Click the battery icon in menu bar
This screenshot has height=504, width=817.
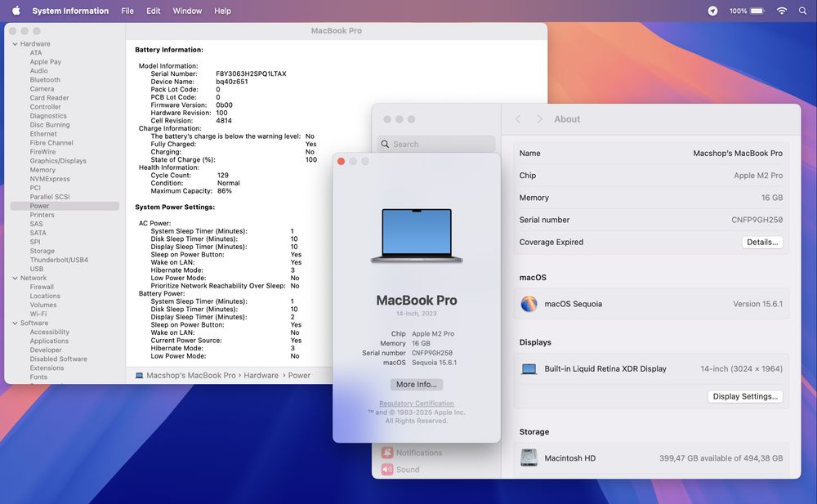757,11
